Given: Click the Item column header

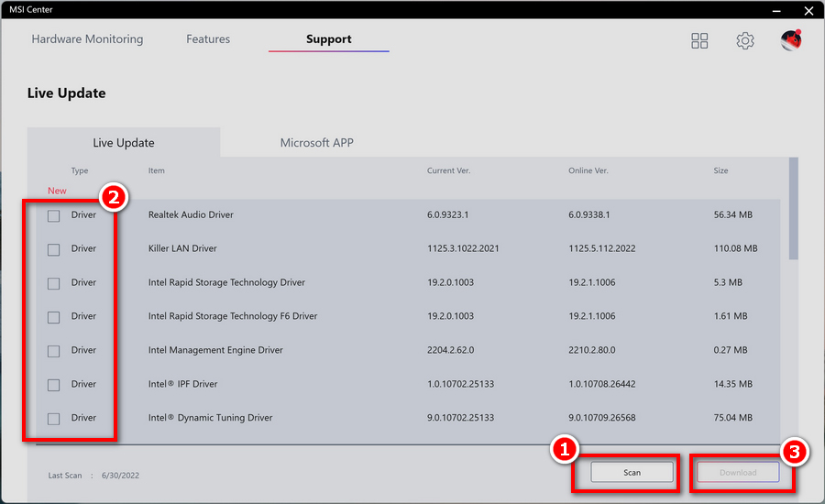Looking at the screenshot, I should pyautogui.click(x=156, y=170).
